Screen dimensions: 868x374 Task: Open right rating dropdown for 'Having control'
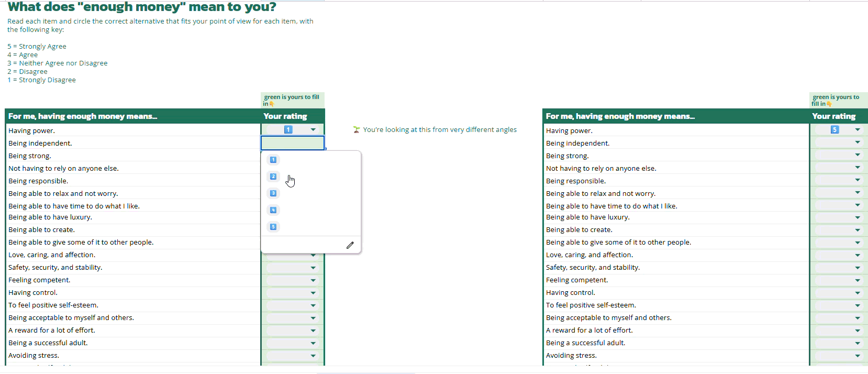858,293
